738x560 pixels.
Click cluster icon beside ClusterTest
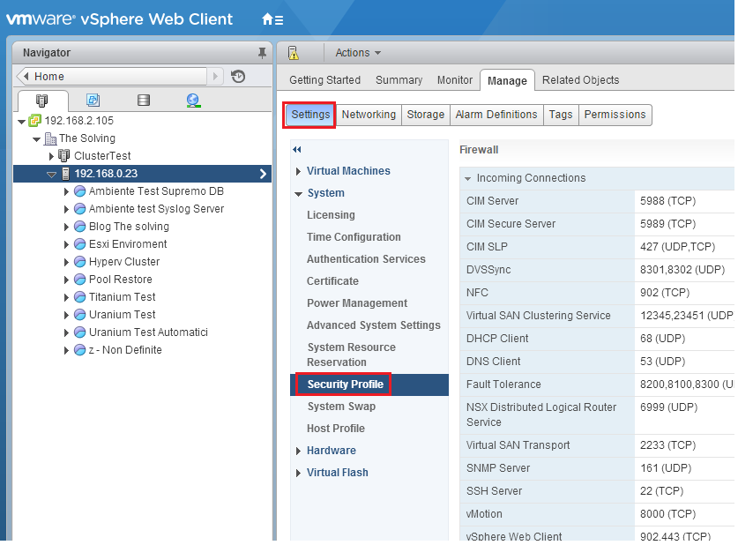coord(63,155)
